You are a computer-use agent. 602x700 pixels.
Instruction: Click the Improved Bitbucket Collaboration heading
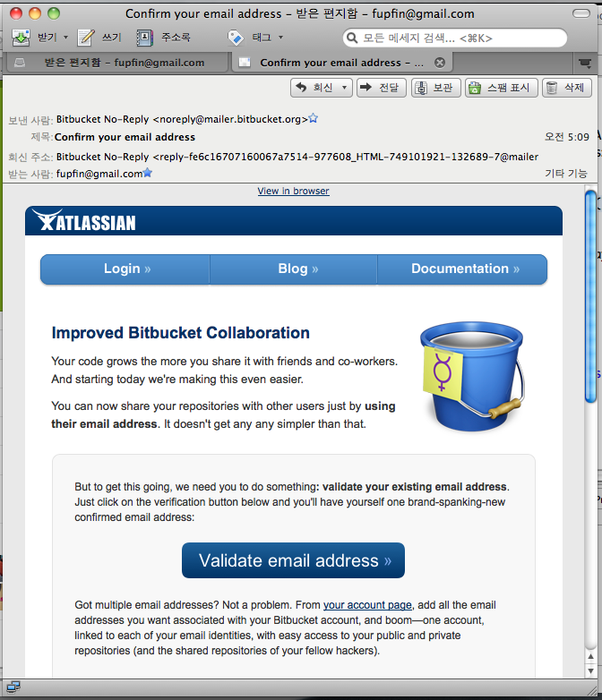tap(181, 333)
